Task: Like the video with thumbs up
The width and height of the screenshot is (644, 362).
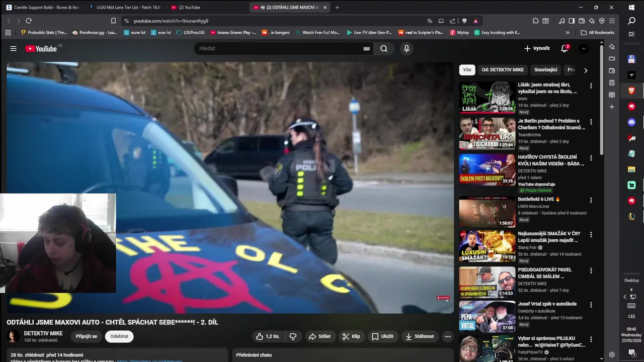Action: [268, 336]
